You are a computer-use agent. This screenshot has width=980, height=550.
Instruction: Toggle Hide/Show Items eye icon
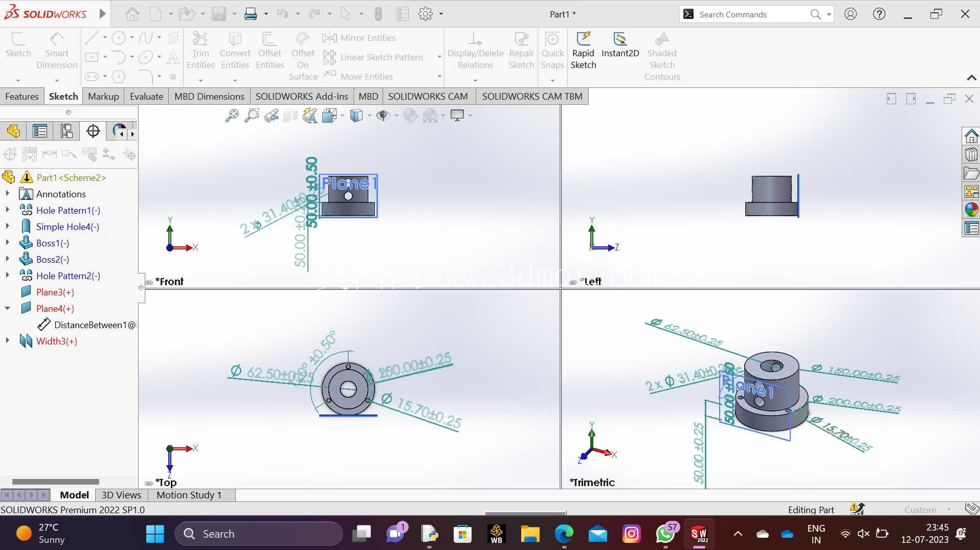pyautogui.click(x=383, y=116)
